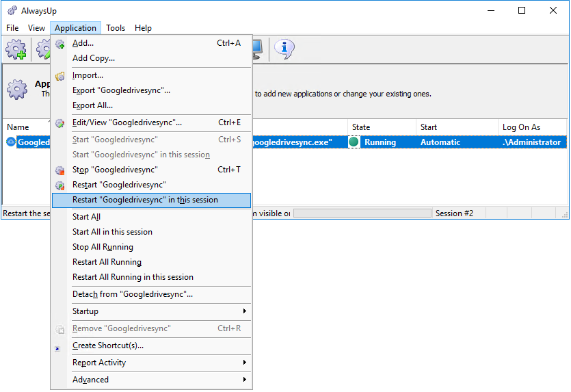Select Start All menu entry
The height and width of the screenshot is (392, 571).
tap(151, 217)
